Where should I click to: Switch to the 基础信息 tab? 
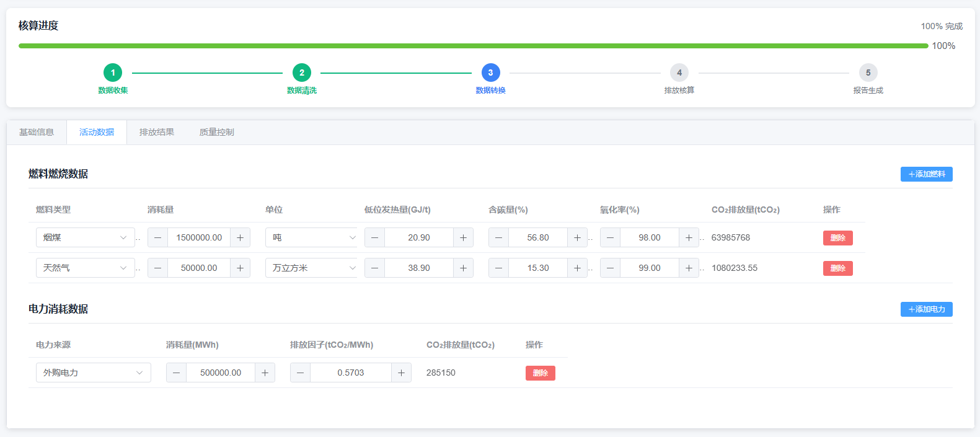(37, 132)
